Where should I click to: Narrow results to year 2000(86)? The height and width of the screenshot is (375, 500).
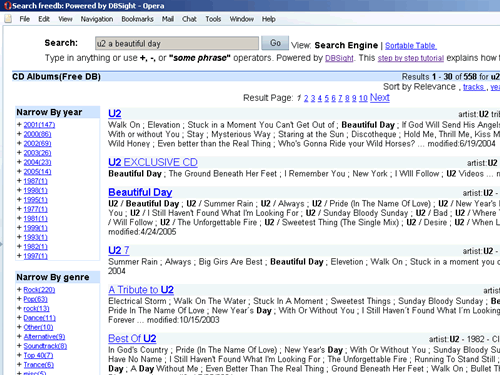pos(37,134)
